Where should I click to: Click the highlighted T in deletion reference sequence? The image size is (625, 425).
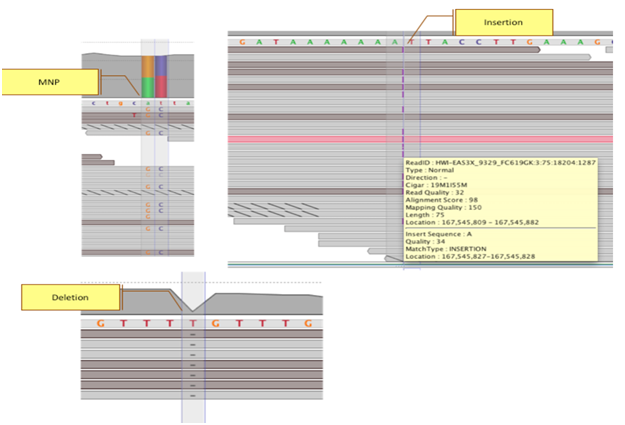tap(193, 323)
